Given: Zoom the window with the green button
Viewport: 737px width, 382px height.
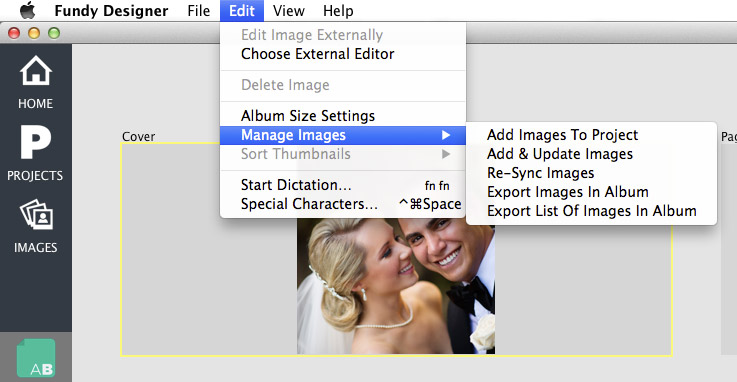Looking at the screenshot, I should [x=54, y=33].
